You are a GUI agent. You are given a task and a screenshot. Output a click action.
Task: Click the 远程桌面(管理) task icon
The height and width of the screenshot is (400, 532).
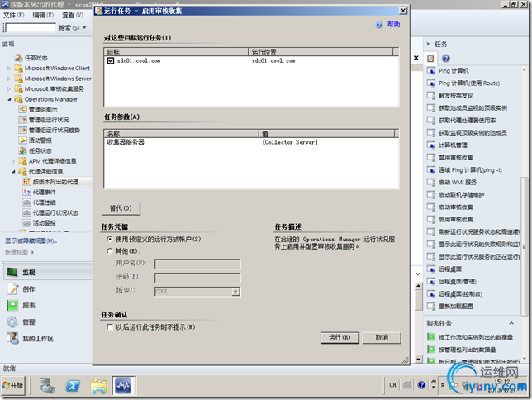pyautogui.click(x=431, y=282)
